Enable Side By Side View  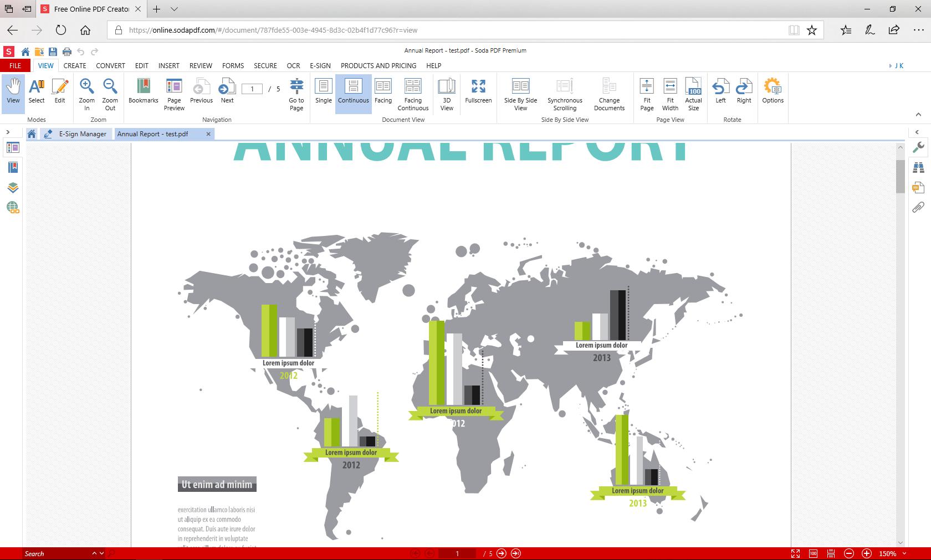(x=520, y=93)
